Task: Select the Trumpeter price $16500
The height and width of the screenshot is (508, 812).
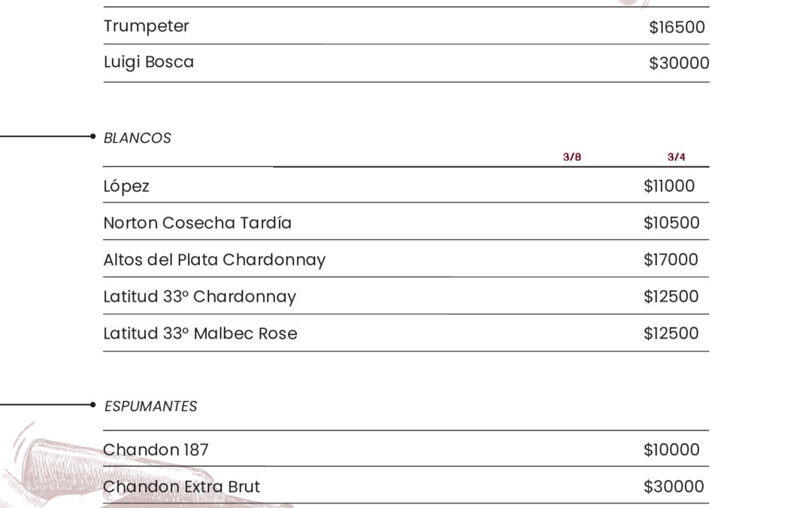Action: click(x=677, y=28)
